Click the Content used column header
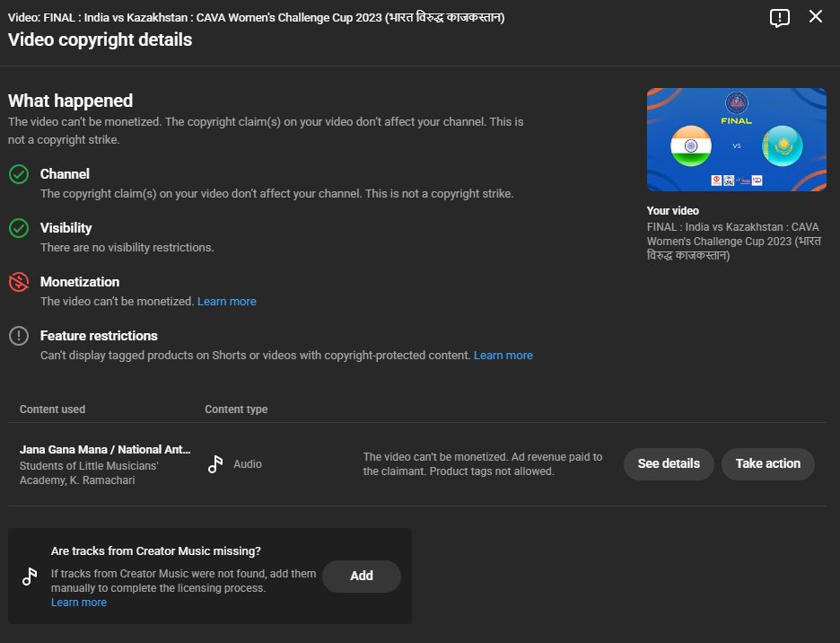Screen dimensions: 840x643 coord(52,410)
